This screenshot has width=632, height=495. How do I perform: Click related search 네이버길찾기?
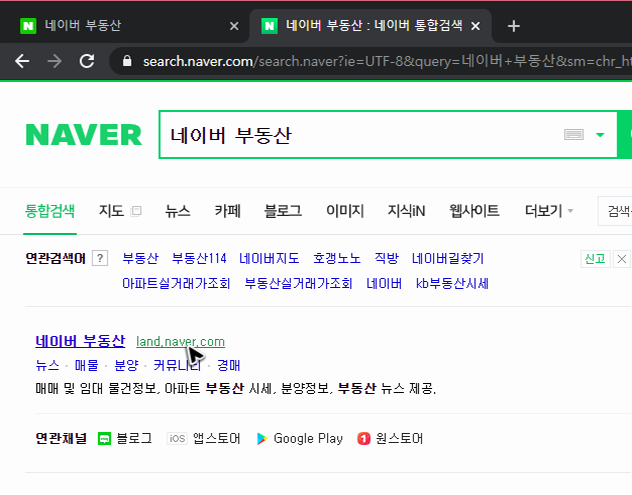pyautogui.click(x=448, y=258)
